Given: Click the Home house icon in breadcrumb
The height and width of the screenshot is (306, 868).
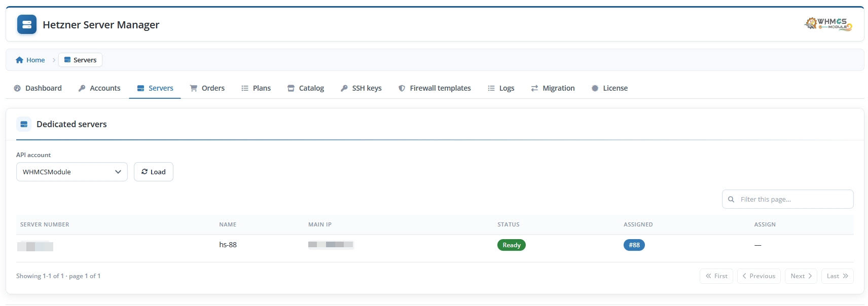Looking at the screenshot, I should (19, 60).
